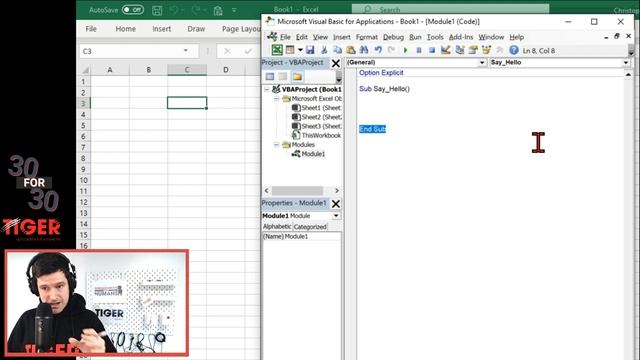Toggle the Excel AutoSave switch
Viewport: 640px width, 360px height.
pos(133,9)
